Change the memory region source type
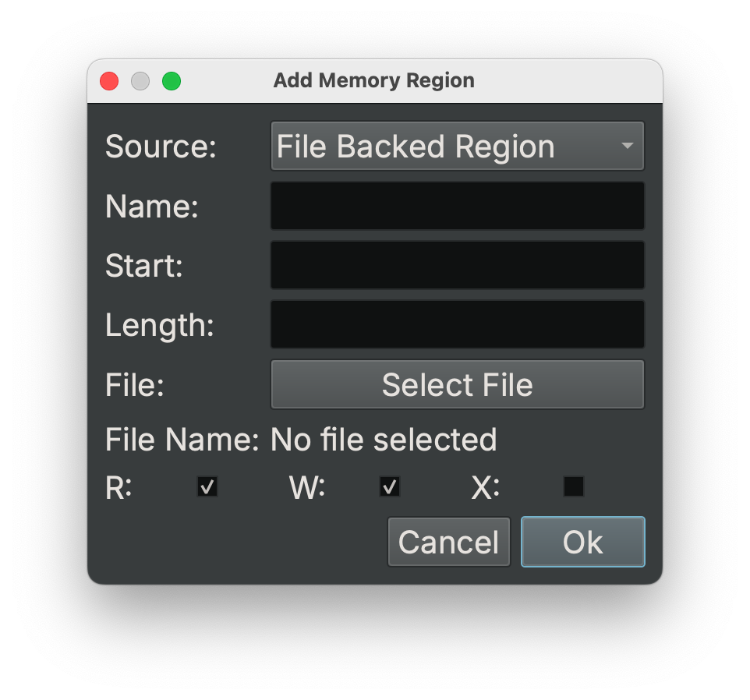 457,146
